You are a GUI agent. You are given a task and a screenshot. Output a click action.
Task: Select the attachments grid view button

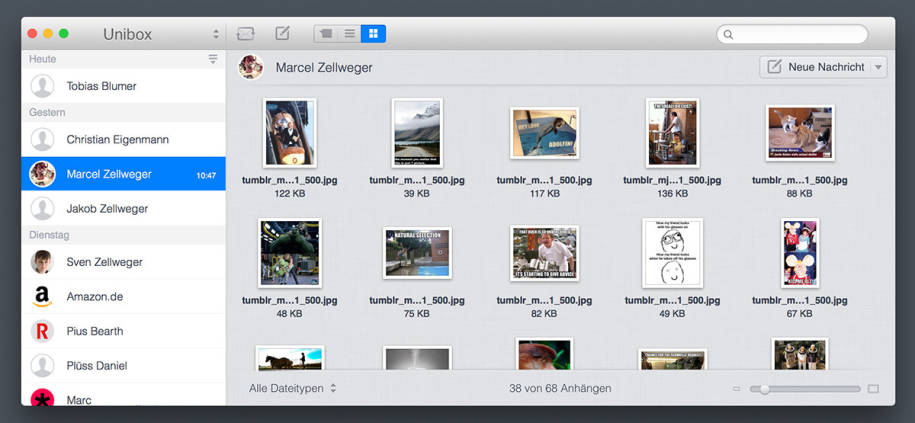click(373, 34)
